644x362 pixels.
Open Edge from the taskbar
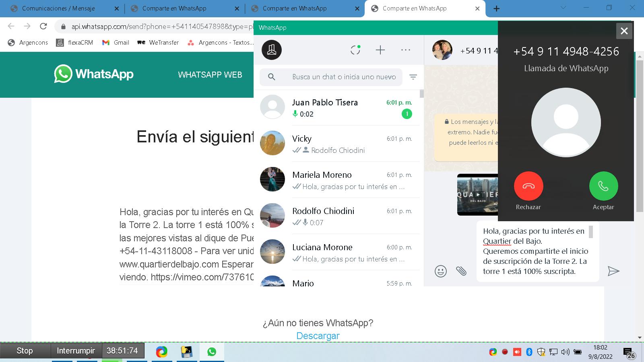162,352
